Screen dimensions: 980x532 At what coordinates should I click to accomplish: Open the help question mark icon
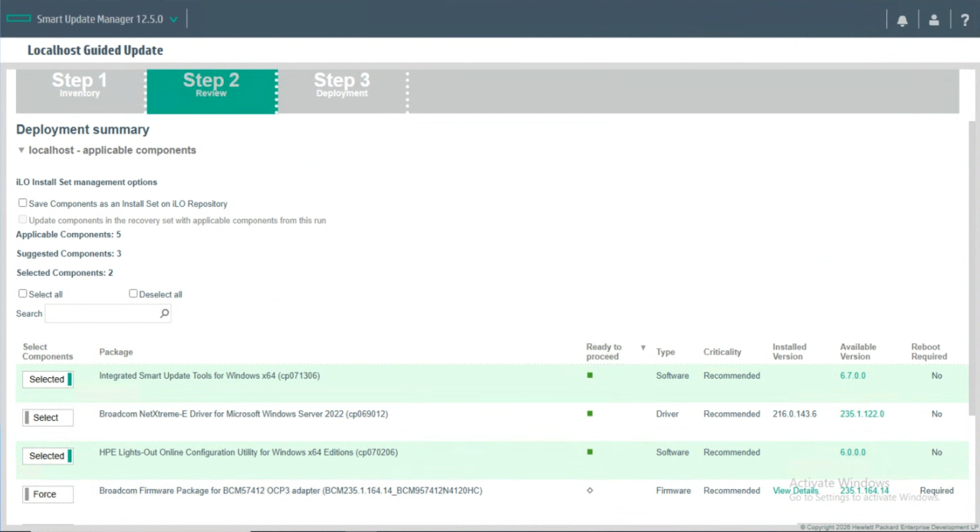pos(965,21)
